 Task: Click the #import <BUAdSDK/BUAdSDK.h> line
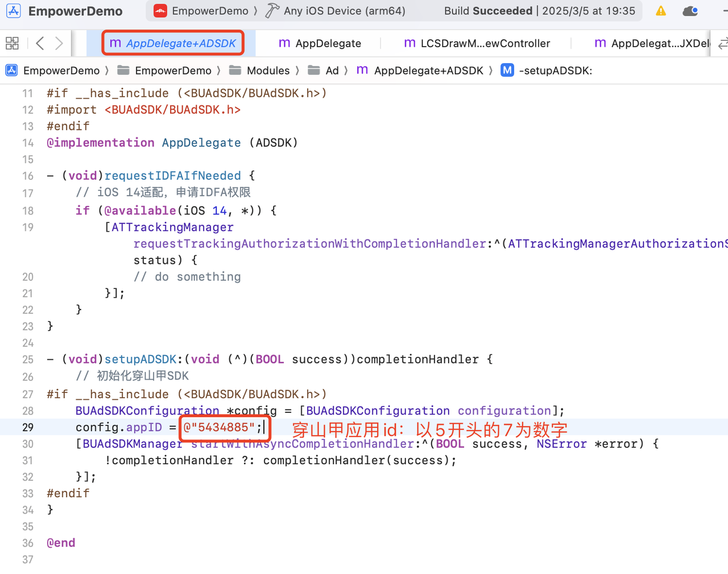(x=143, y=110)
